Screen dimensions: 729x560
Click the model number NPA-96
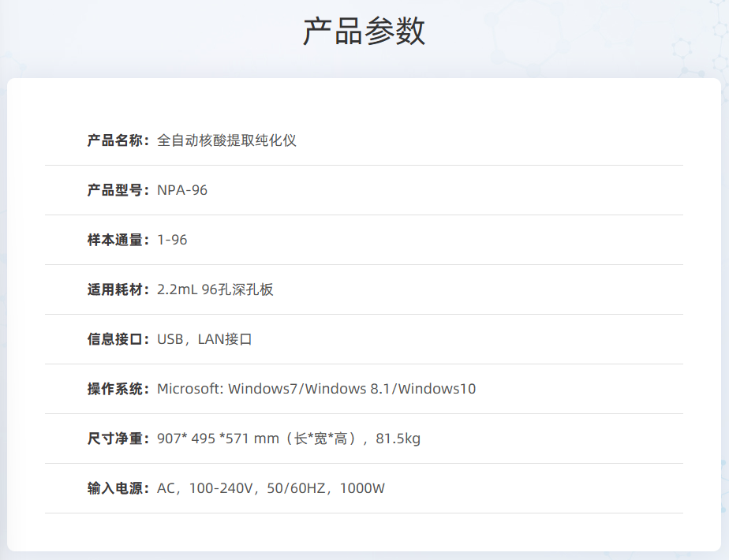[x=182, y=190]
